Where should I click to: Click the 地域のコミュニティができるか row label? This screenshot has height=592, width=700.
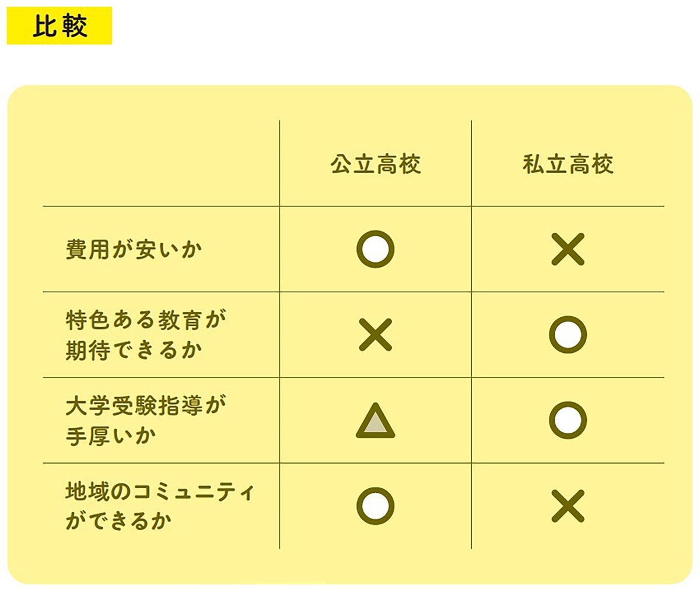tap(159, 506)
